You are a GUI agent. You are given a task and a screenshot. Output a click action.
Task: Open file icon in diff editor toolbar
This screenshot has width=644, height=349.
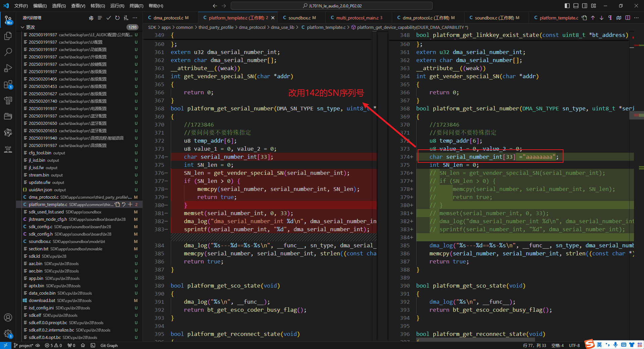pos(584,18)
